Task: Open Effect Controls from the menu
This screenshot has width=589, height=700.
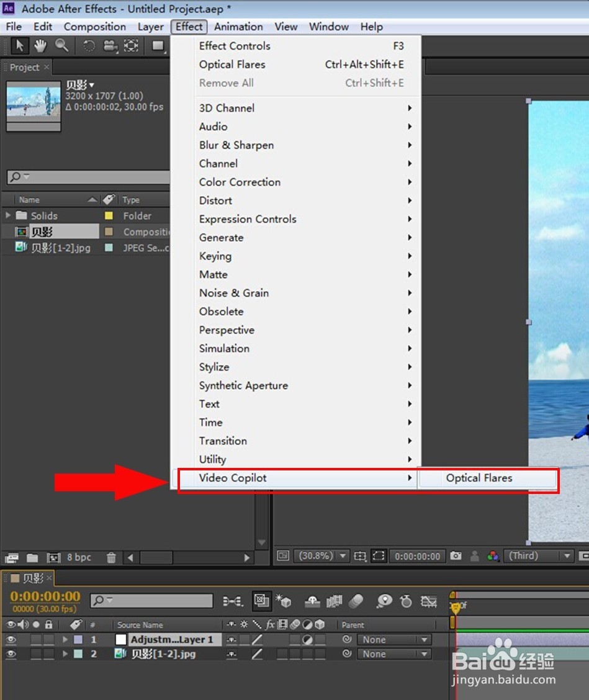Action: [305, 46]
